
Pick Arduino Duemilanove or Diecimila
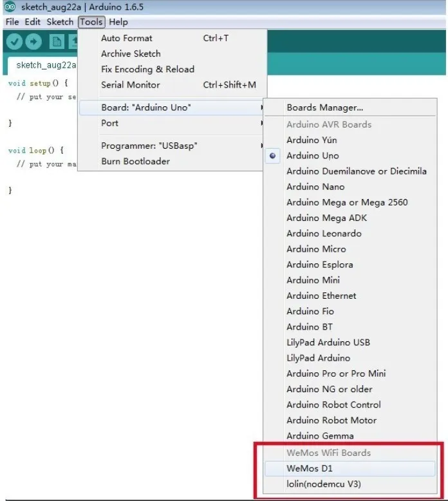(350, 171)
